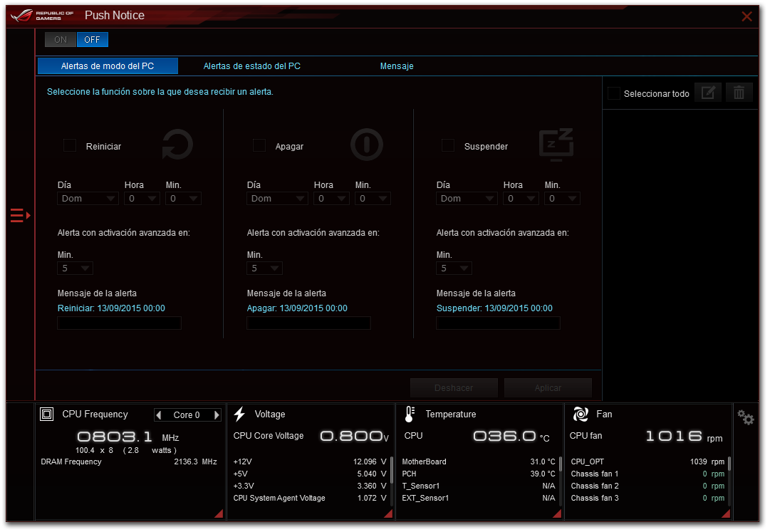This screenshot has height=532, width=770.
Task: Check the Seleccionar todo checkbox
Action: (613, 93)
